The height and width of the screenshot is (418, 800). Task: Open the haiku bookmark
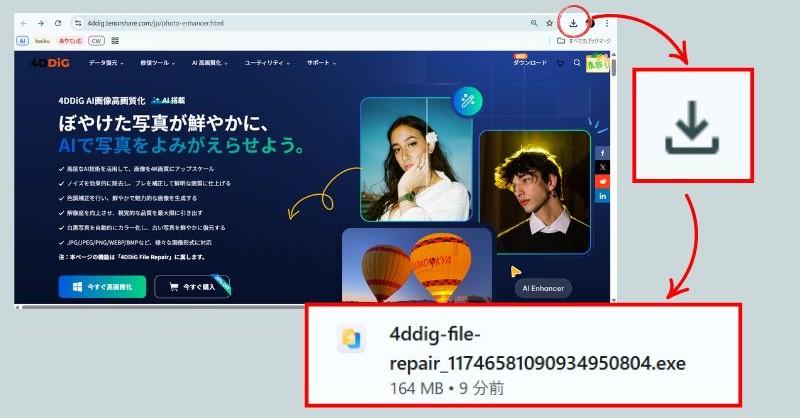click(42, 41)
